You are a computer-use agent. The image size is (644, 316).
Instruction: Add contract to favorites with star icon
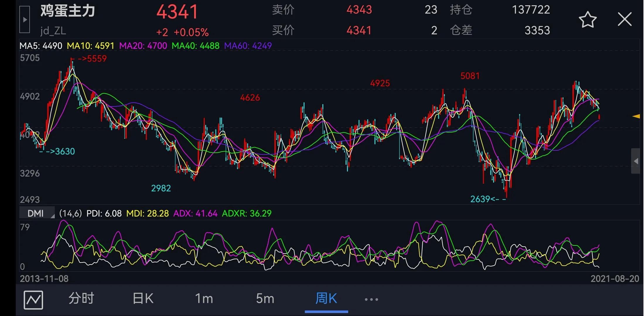[587, 20]
